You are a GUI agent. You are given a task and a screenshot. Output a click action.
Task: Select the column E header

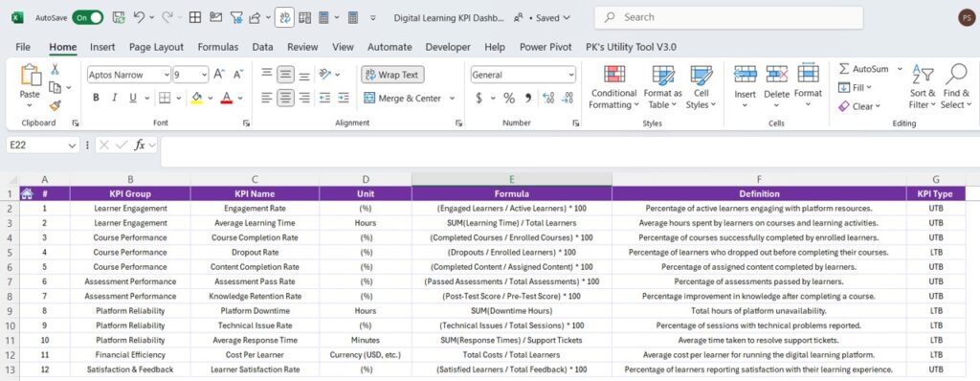(511, 180)
